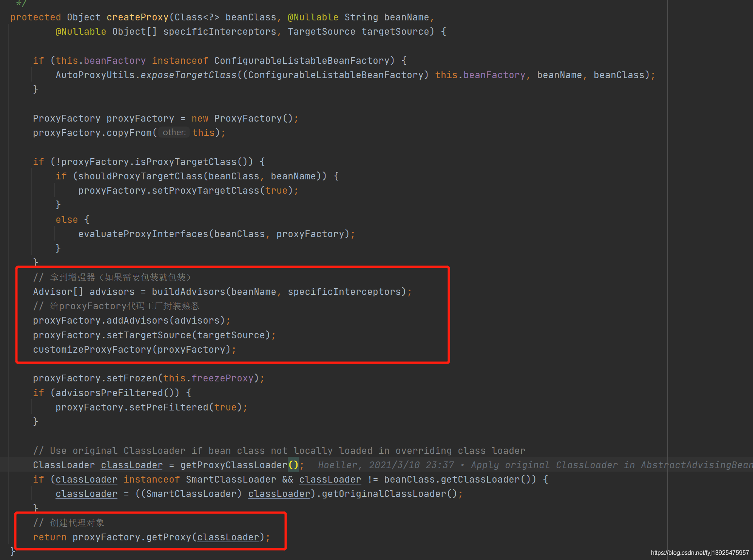Click the getProxy method call
This screenshot has height=560, width=753.
pos(169,537)
